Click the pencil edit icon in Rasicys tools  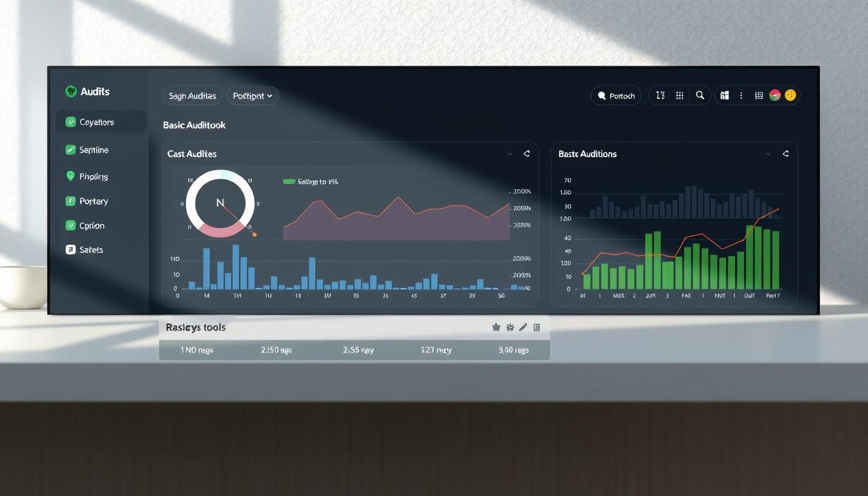[x=523, y=327]
